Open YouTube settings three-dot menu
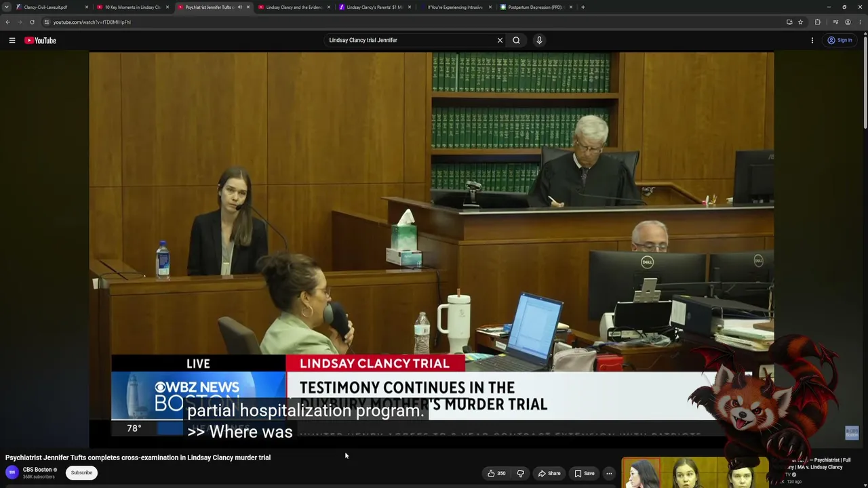868x488 pixels. tap(812, 41)
